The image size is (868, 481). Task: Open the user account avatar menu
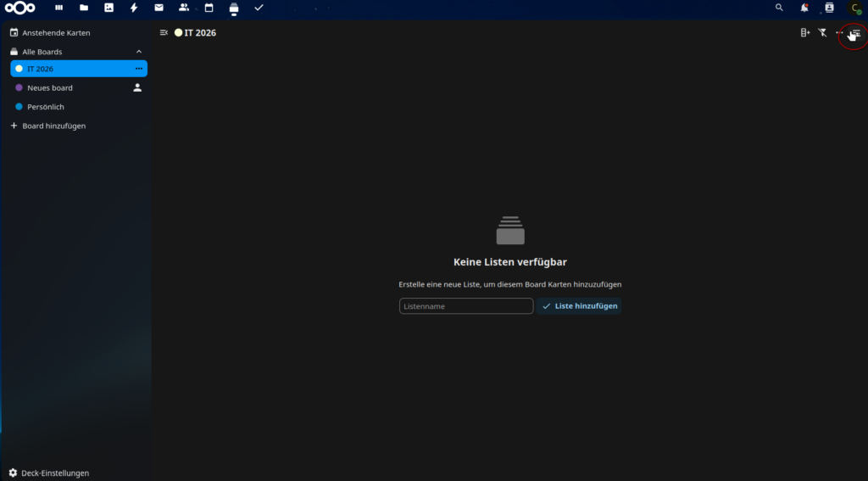click(854, 8)
